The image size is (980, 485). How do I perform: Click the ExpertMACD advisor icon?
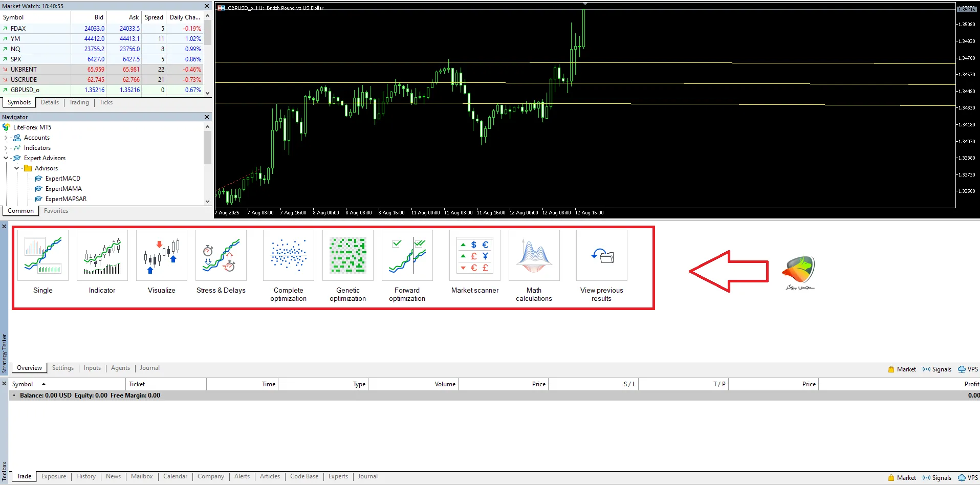coord(38,179)
